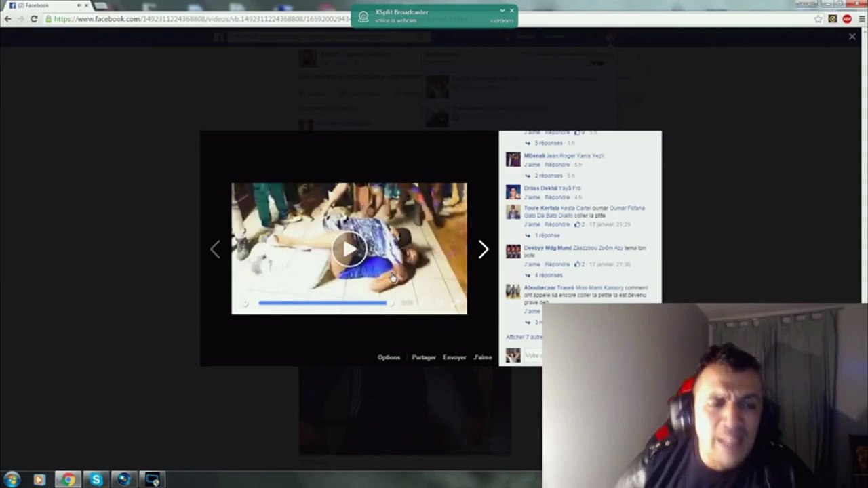Open the Options menu below the video

(389, 357)
